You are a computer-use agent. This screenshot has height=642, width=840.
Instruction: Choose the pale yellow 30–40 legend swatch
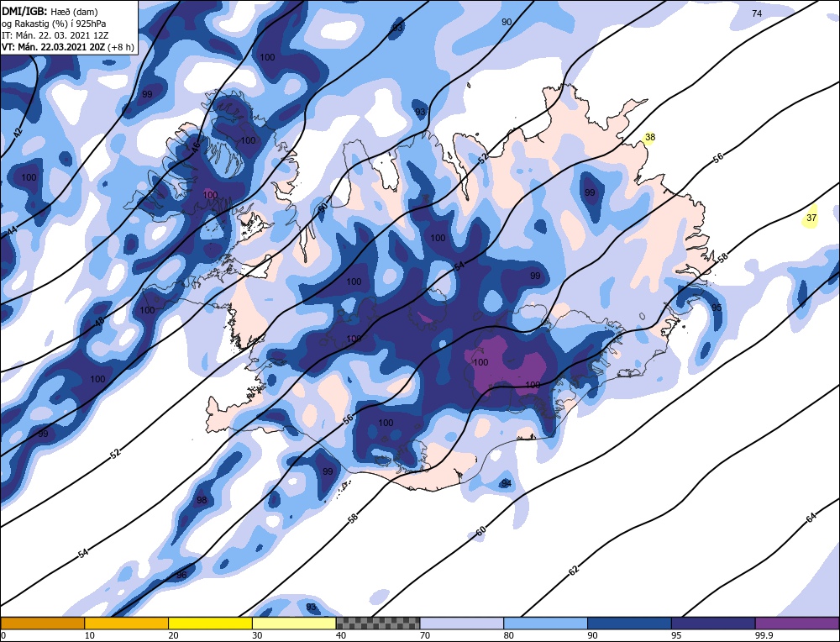click(x=294, y=624)
